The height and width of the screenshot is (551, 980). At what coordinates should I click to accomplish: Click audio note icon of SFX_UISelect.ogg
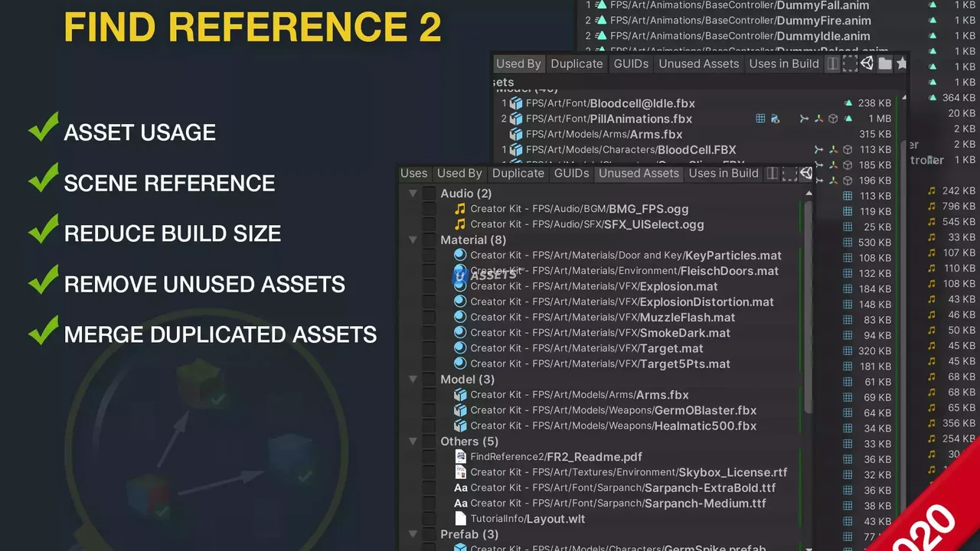[x=460, y=224]
